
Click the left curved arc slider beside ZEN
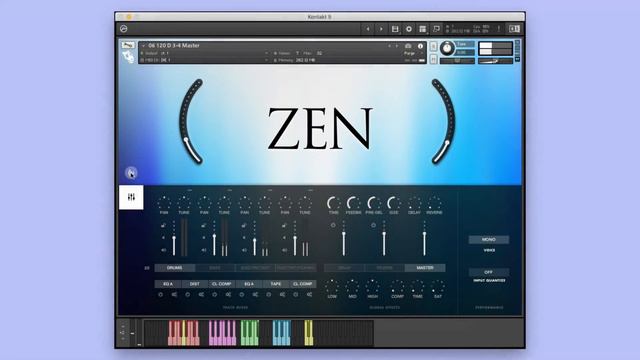[x=190, y=122]
